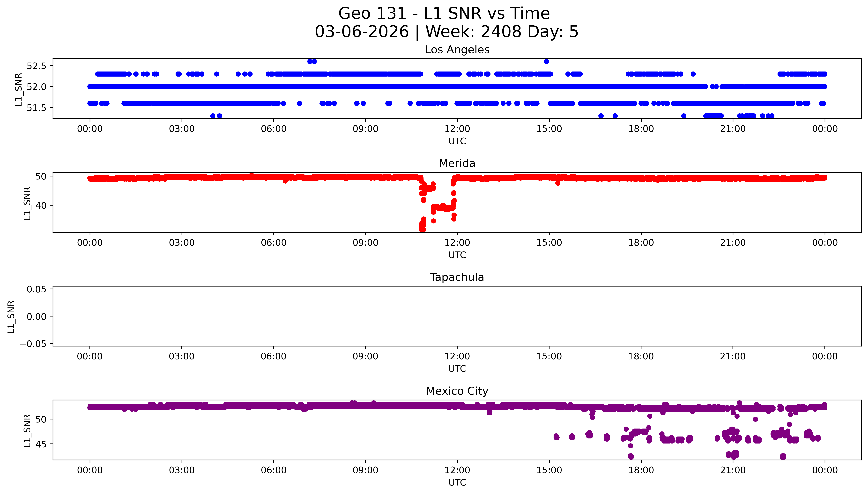Image resolution: width=868 pixels, height=494 pixels.
Task: Click the L1_SNR y-axis label of Tapachula
Action: [11, 317]
